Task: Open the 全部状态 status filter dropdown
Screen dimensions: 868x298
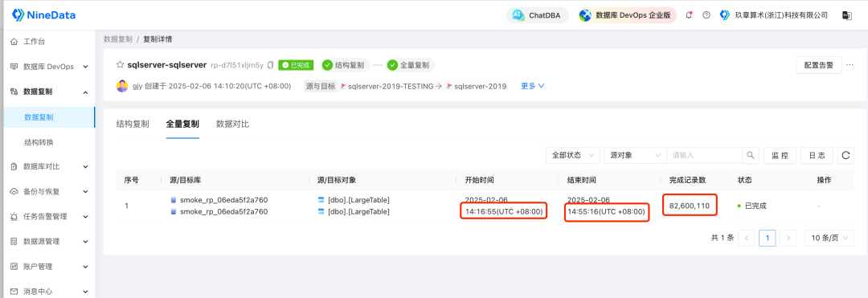Action: [573, 155]
